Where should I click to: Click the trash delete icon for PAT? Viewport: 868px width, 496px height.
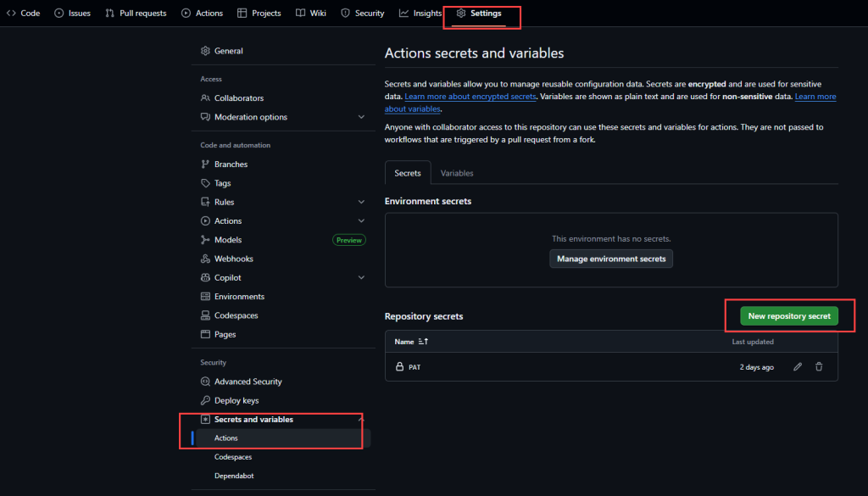[819, 367]
